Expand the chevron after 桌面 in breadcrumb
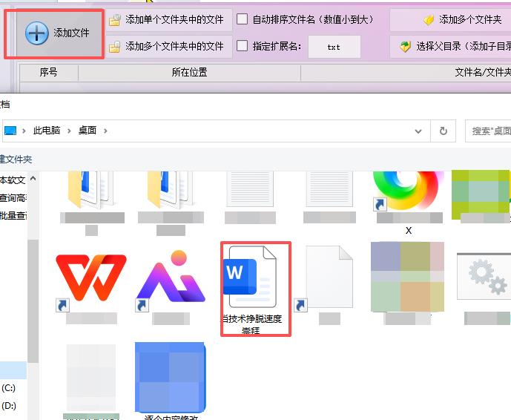Viewport: 511px width, 420px height. (x=106, y=131)
